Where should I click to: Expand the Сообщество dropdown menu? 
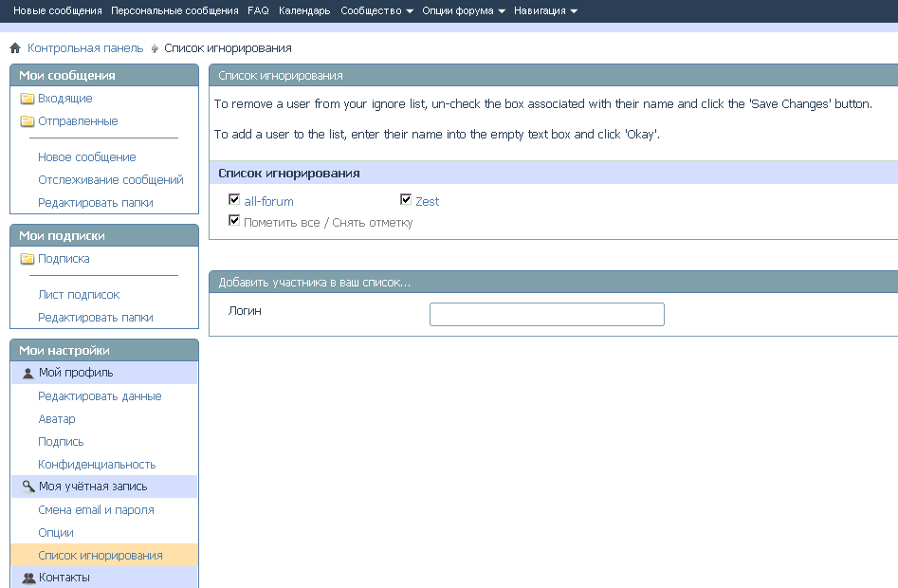(x=376, y=10)
